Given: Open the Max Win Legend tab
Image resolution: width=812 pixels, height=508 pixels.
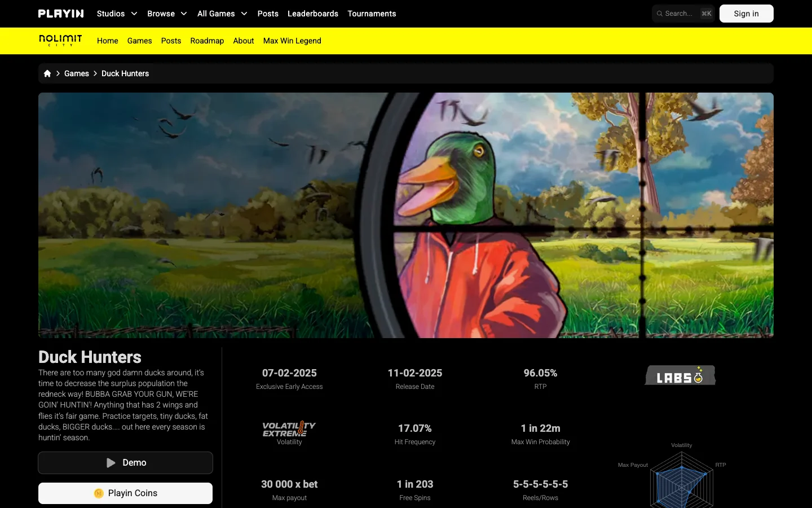Looking at the screenshot, I should (x=292, y=41).
